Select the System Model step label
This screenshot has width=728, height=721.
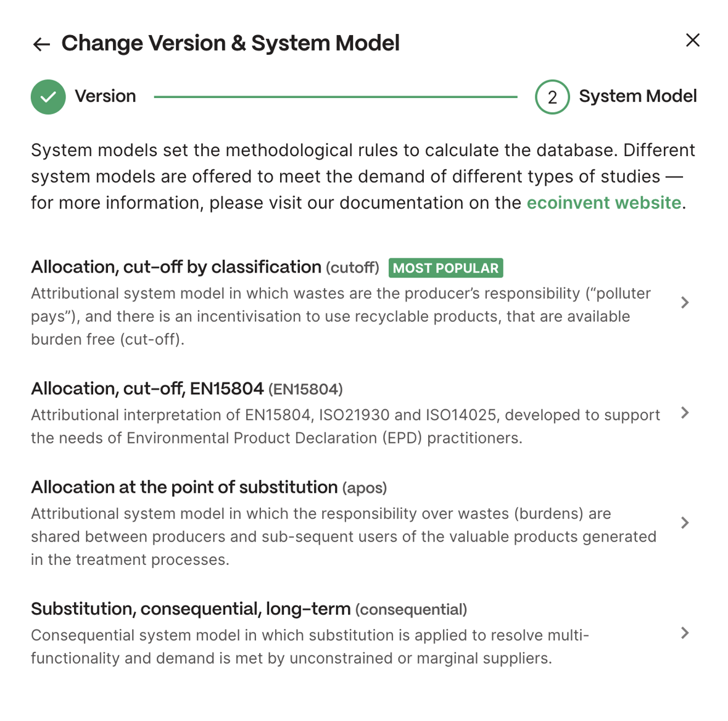(637, 96)
